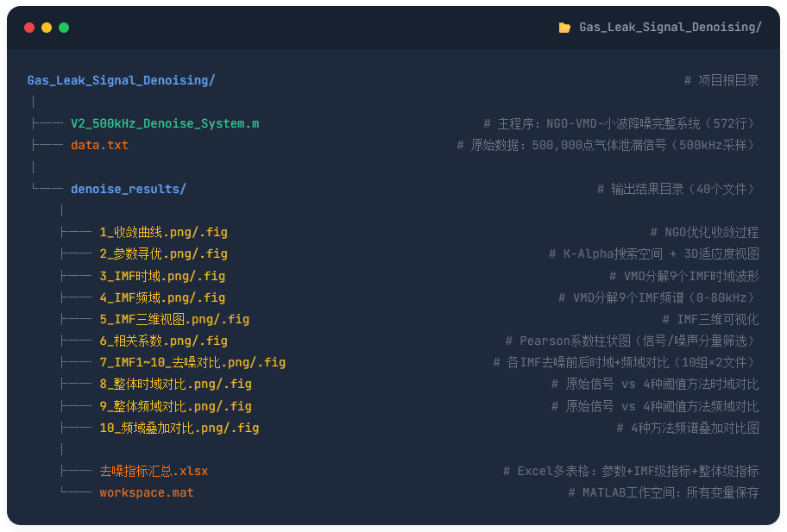Click the 6_相关系数.png/.fig entry
Screen dimensions: 787x532
(x=163, y=341)
